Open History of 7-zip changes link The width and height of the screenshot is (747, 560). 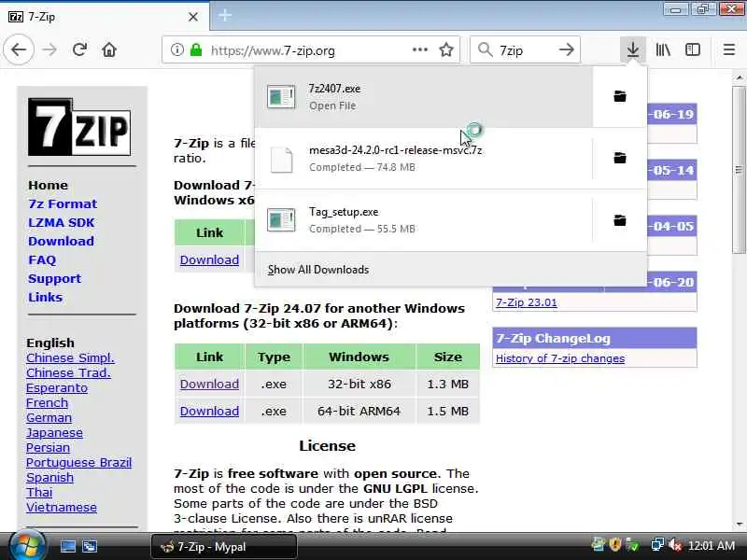(x=559, y=358)
